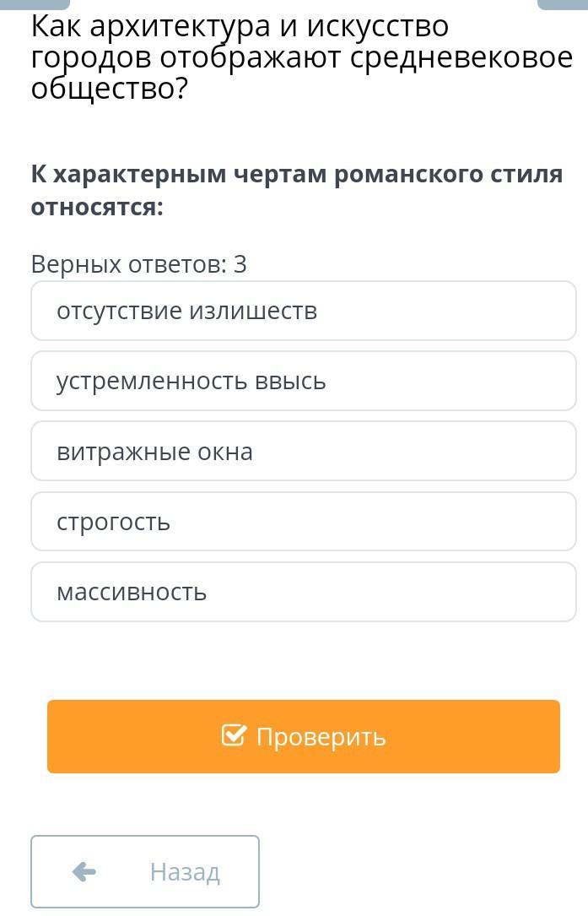Click the word "Проверить" on the orange button
Image resolution: width=588 pixels, height=916 pixels.
pos(321,737)
